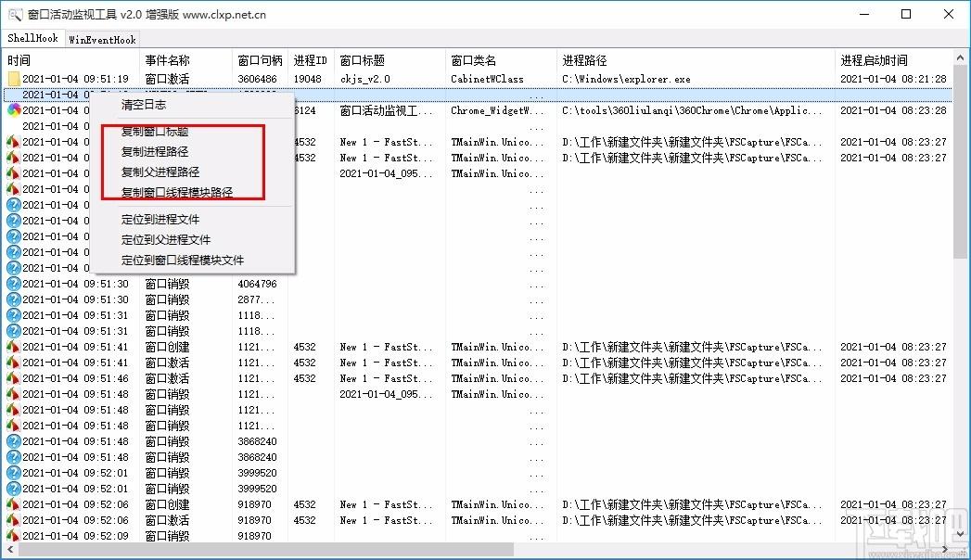The height and width of the screenshot is (560, 971).
Task: Click 窗口创建 in the 09:52:06 row
Action: coord(167,504)
